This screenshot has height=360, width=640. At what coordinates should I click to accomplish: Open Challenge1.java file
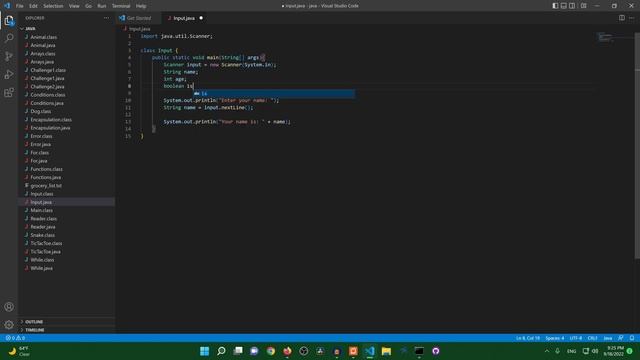(47, 78)
